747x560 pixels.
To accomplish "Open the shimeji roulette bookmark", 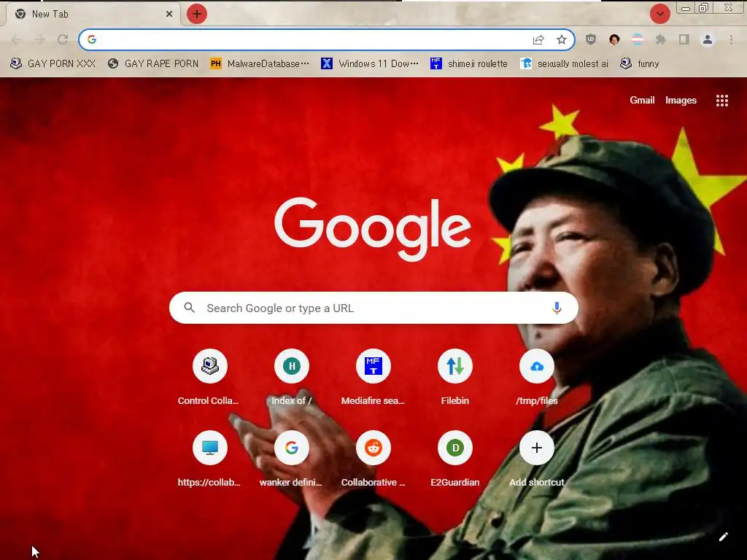I will tap(469, 63).
